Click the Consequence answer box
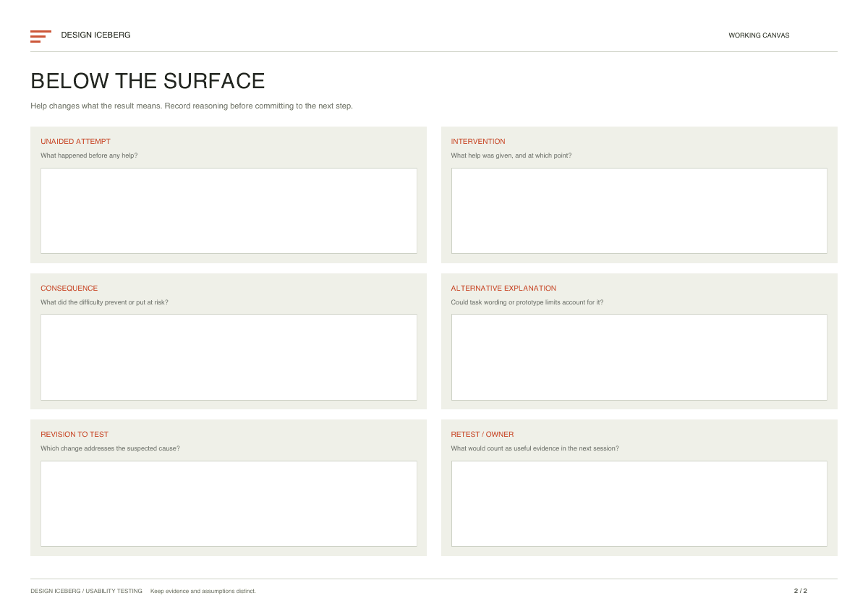 click(229, 357)
